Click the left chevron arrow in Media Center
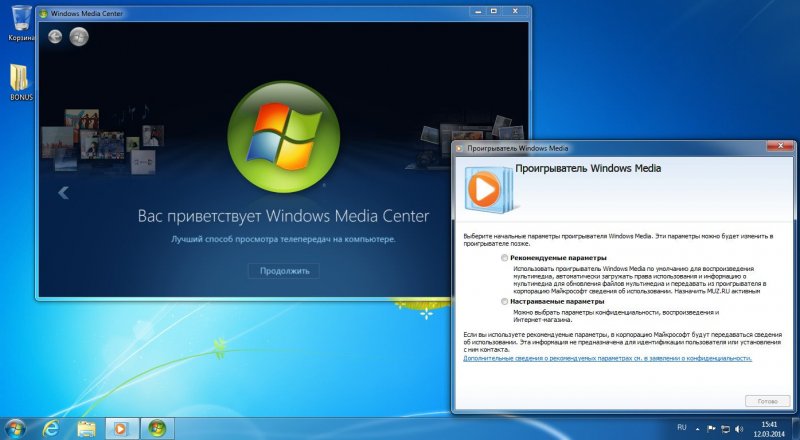 [63, 193]
